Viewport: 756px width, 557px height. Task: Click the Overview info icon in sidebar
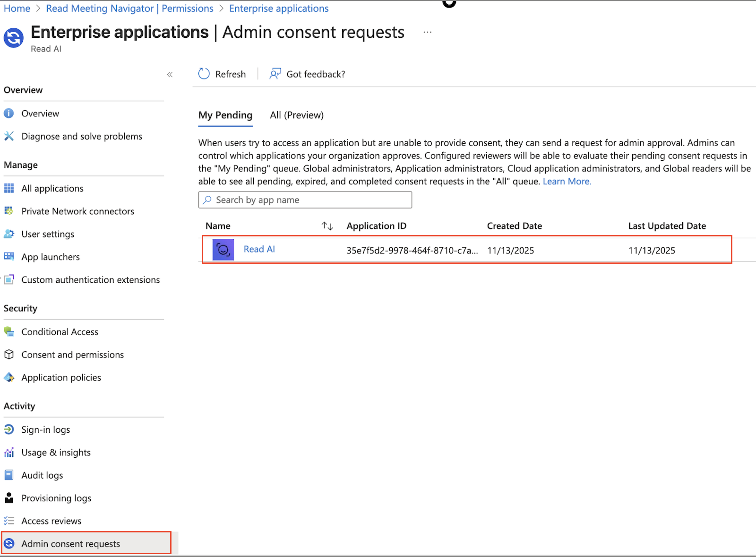pyautogui.click(x=9, y=113)
